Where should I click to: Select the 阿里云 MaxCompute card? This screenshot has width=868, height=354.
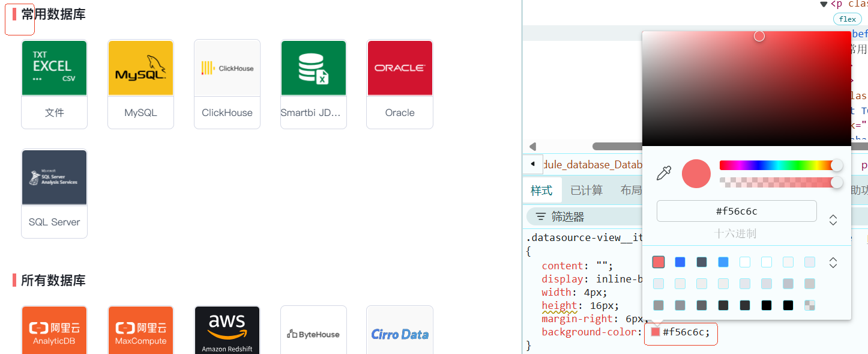pos(140,329)
